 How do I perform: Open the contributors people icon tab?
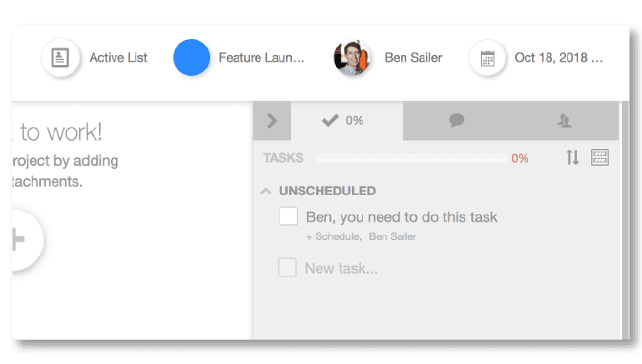pos(564,121)
